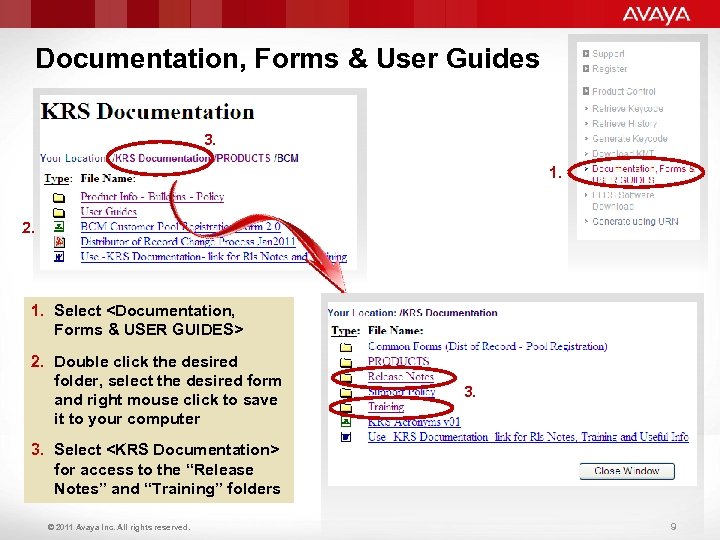
Task: Click the folder icon beside Product Info
Action: 59,198
